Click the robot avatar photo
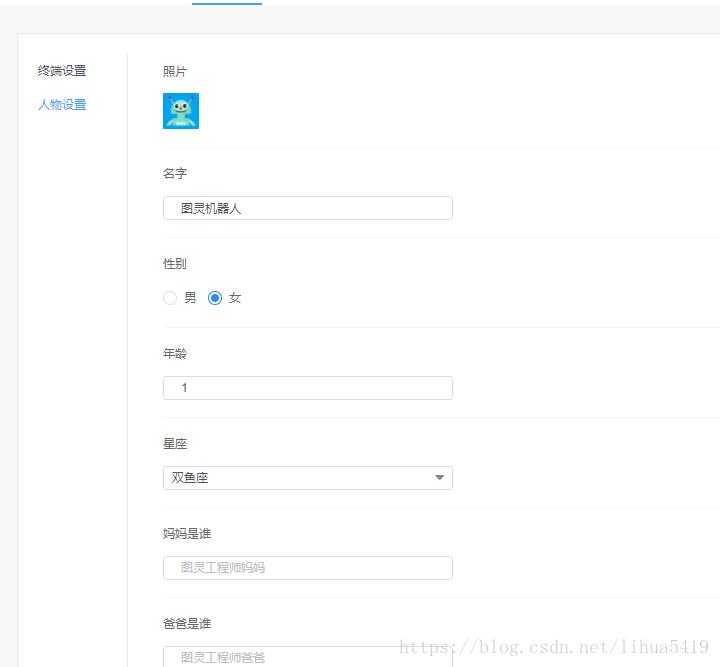Screen dimensions: 720x667 pyautogui.click(x=181, y=111)
